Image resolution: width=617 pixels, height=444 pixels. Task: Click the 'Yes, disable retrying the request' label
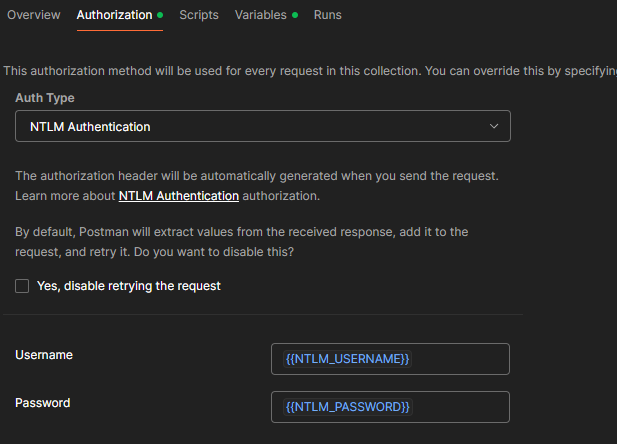[x=128, y=286]
